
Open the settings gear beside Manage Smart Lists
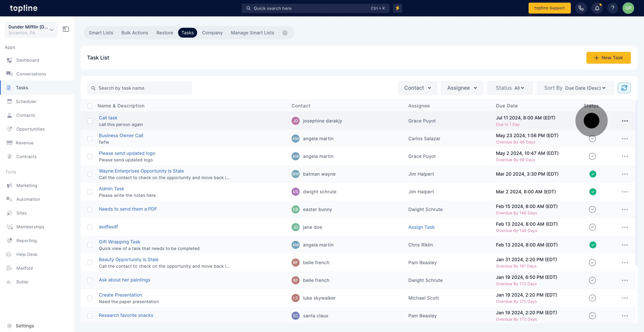point(285,33)
